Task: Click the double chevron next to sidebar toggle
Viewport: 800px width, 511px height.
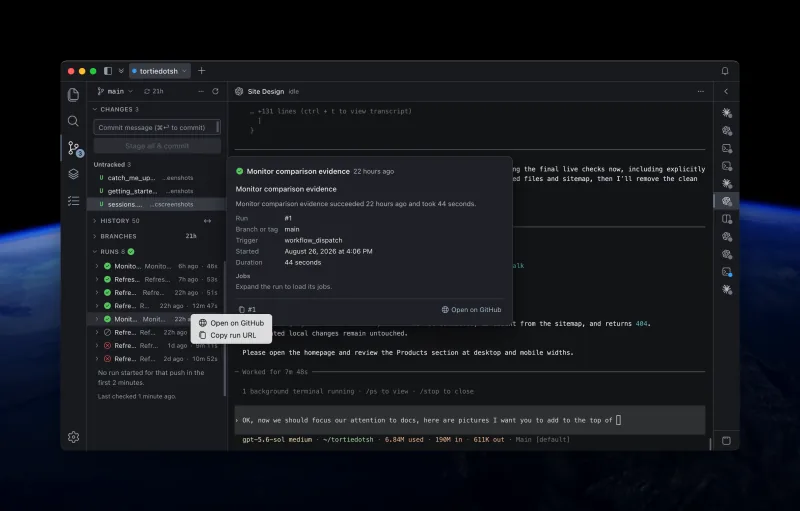Action: pos(121,71)
